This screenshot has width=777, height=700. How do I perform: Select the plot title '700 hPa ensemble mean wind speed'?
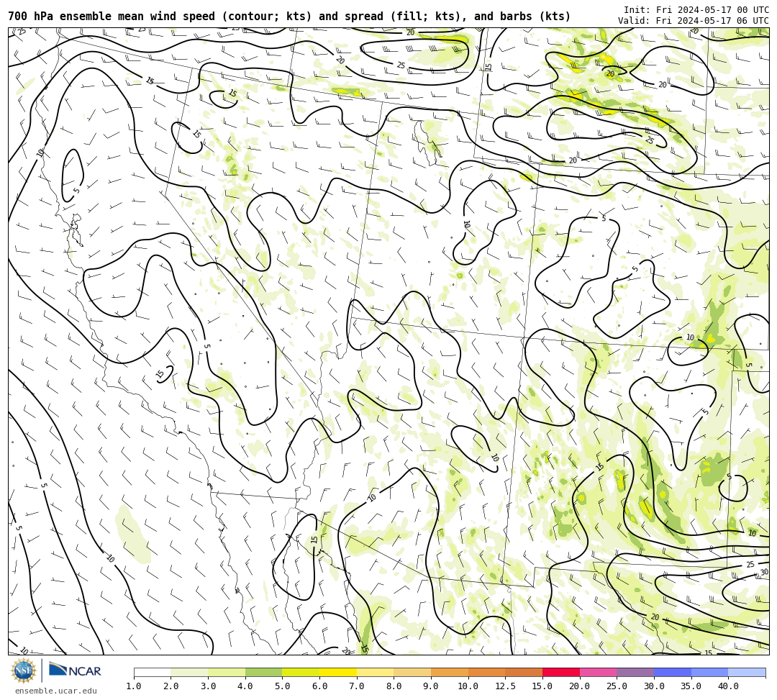point(113,17)
